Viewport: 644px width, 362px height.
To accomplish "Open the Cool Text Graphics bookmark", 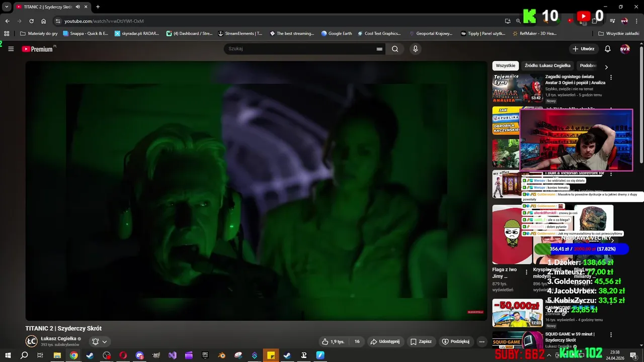I will pos(379,34).
